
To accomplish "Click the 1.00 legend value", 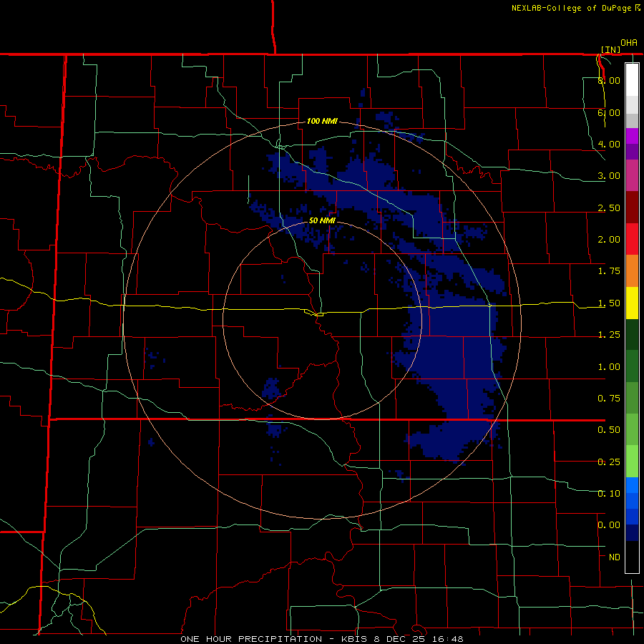I will tap(609, 367).
